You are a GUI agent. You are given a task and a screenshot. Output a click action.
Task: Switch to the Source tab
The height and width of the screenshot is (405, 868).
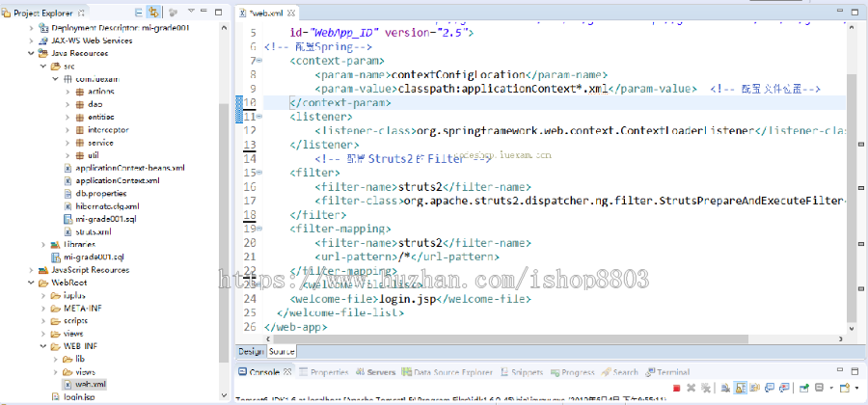(x=282, y=351)
